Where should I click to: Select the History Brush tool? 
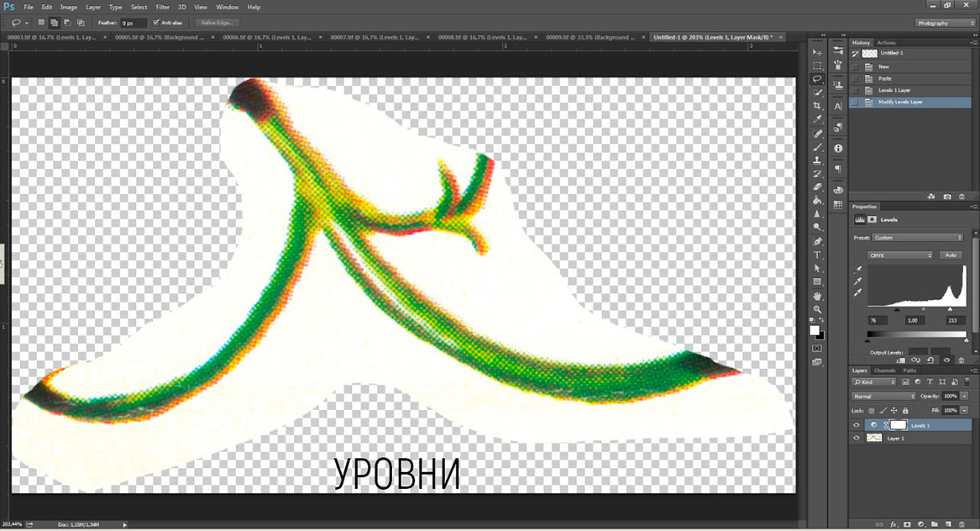pyautogui.click(x=817, y=174)
